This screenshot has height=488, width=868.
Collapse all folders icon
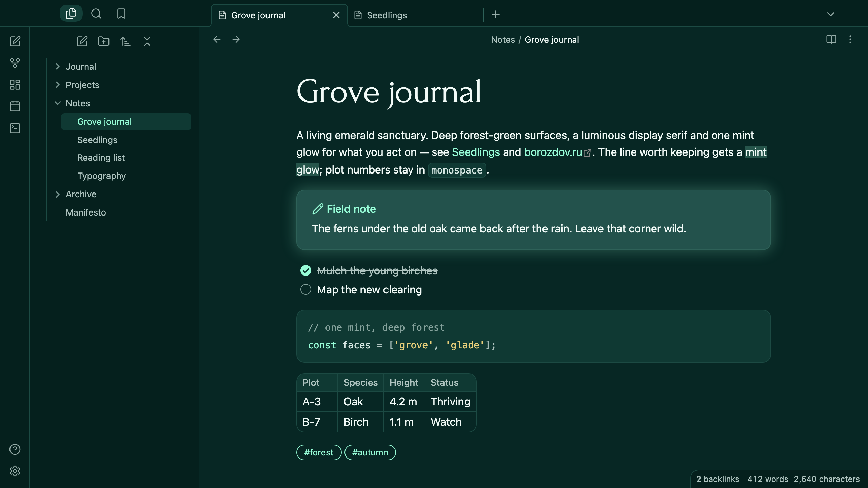[147, 41]
